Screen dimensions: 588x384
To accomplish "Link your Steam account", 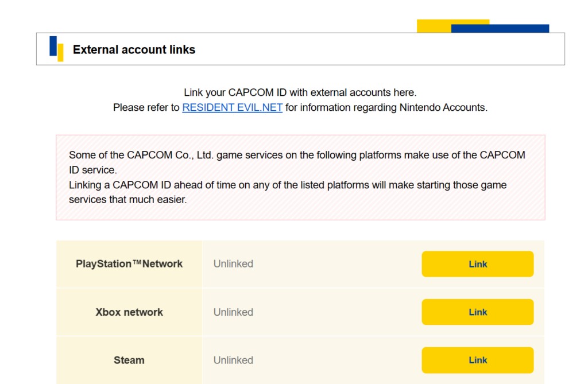I will 477,360.
